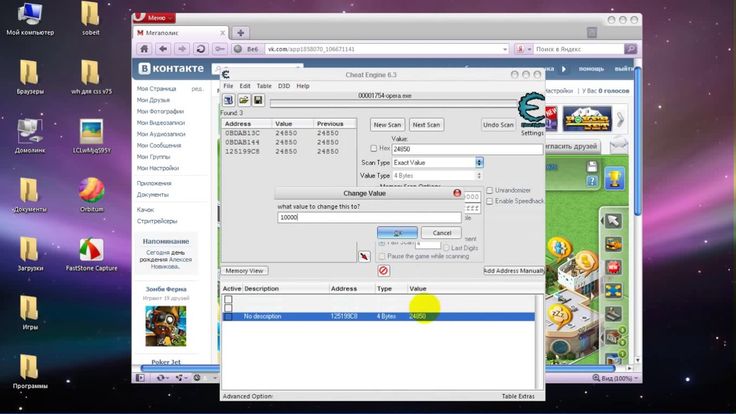Screen dimensions: 736x414
Task: Open a new Opera tab with the plus icon
Action: tap(243, 33)
